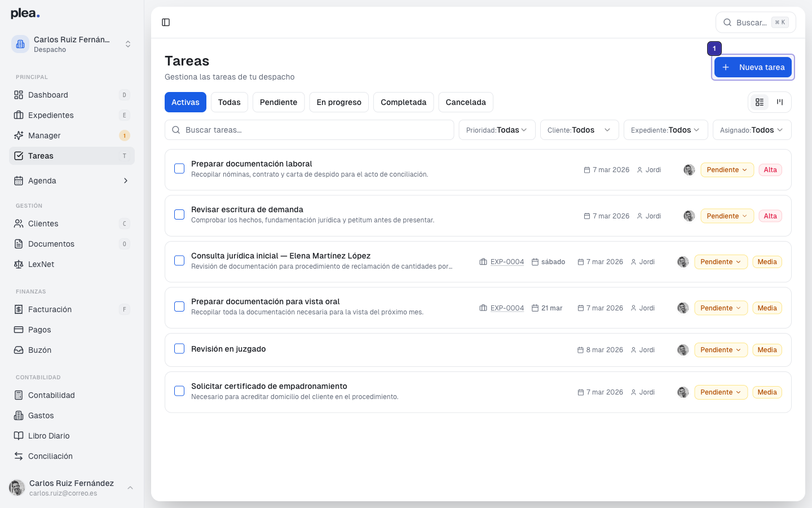Open the Conciliación section
Image resolution: width=812 pixels, height=508 pixels.
(x=51, y=456)
